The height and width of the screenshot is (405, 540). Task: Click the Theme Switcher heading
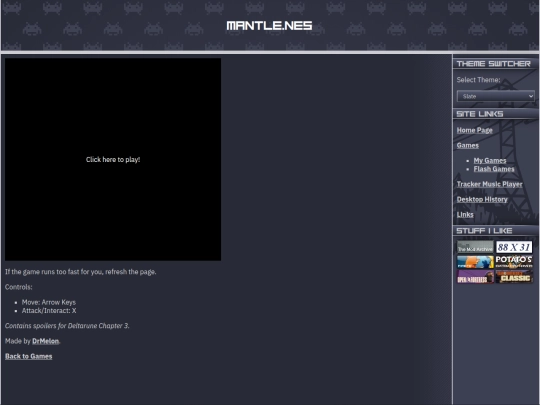pyautogui.click(x=493, y=64)
